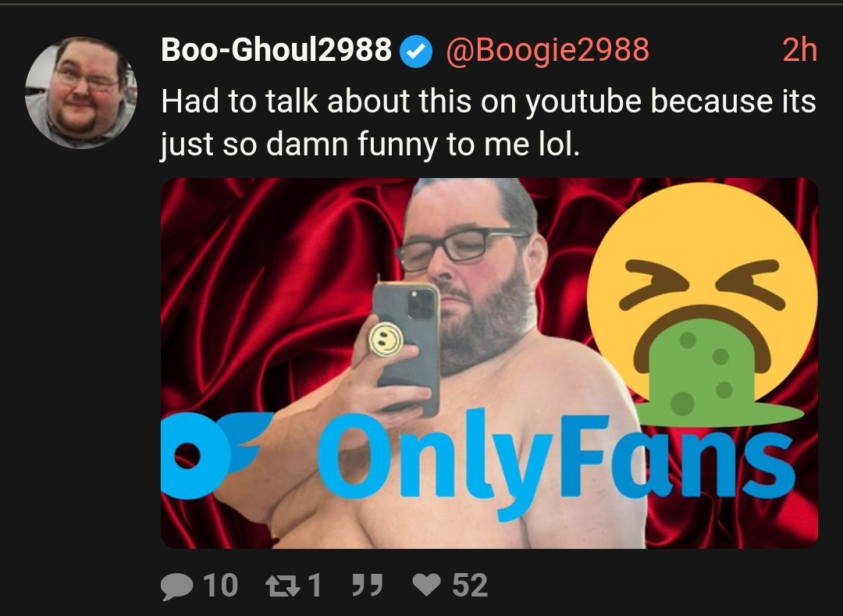This screenshot has height=616, width=843.
Task: View the 10 replies count
Action: coord(220,586)
